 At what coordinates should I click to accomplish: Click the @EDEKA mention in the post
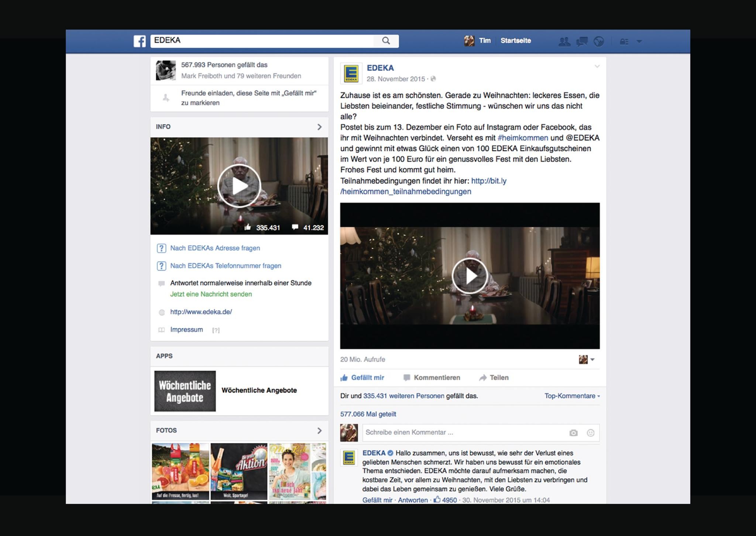pos(583,138)
